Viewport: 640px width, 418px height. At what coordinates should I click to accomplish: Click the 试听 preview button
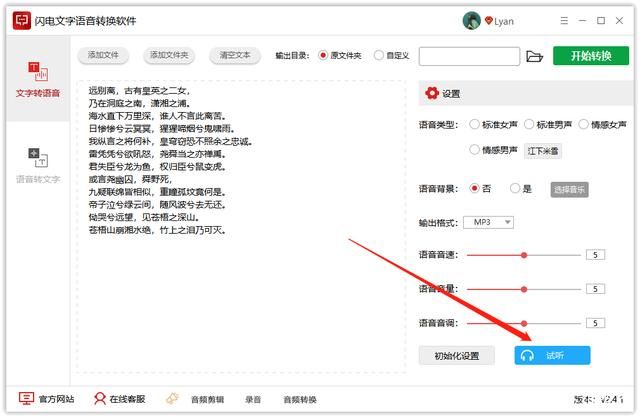point(552,356)
